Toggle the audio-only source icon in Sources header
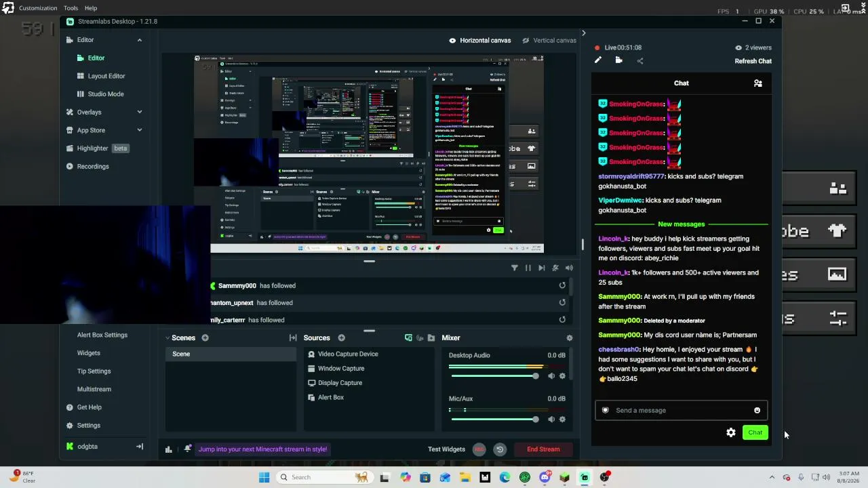 420,338
